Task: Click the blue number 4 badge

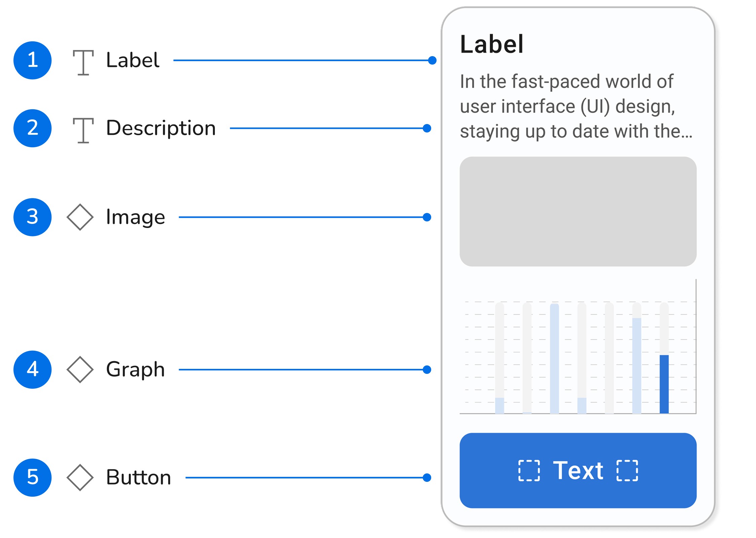Action: coord(33,370)
